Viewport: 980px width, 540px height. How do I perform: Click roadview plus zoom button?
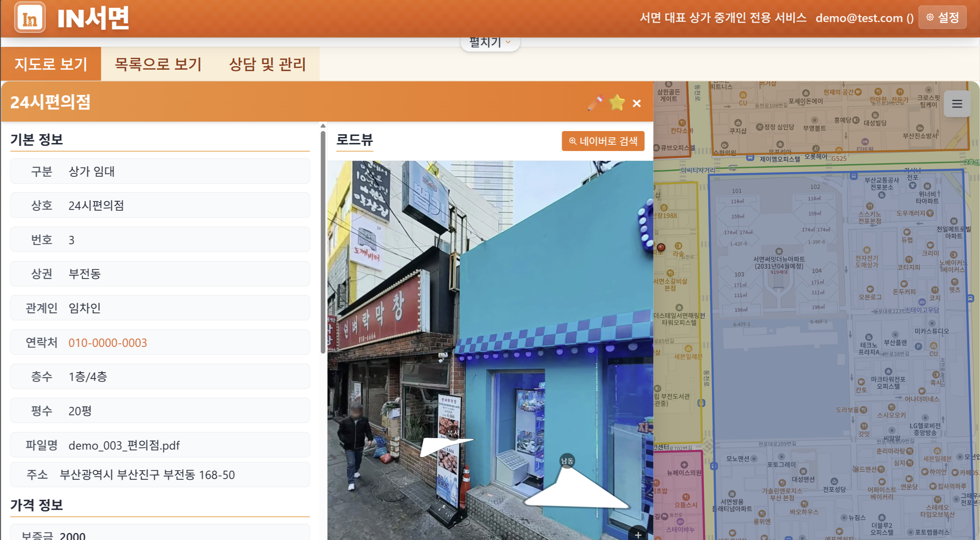(x=638, y=534)
